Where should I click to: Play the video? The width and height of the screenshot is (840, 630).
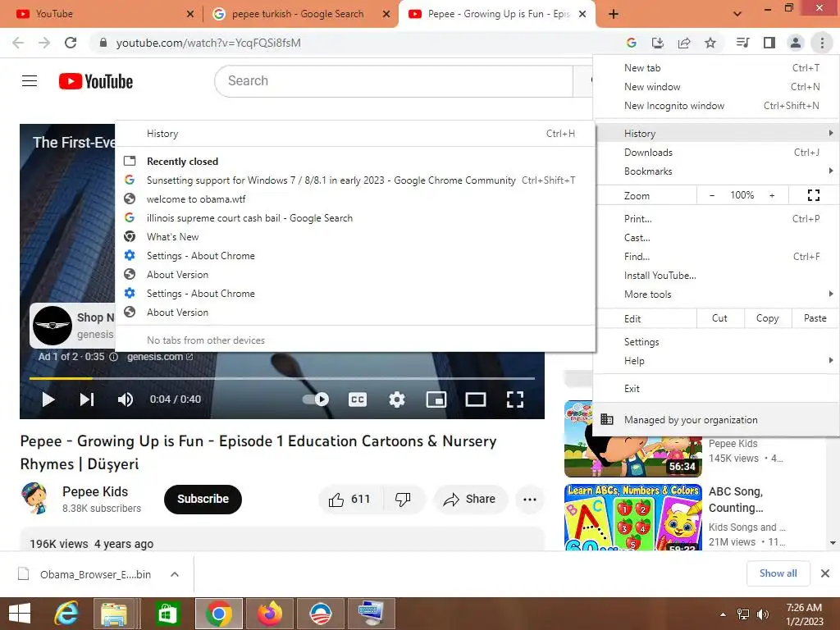[48, 399]
